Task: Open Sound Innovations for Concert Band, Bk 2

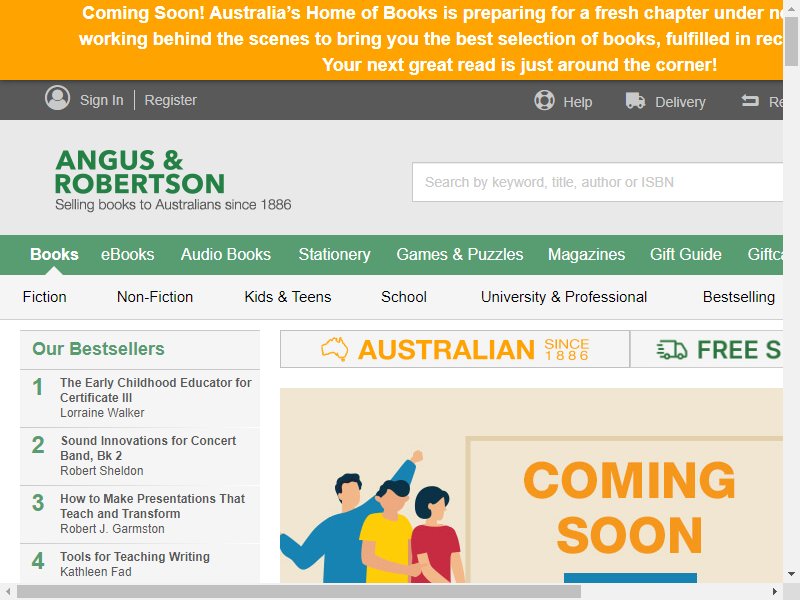Action: click(148, 448)
